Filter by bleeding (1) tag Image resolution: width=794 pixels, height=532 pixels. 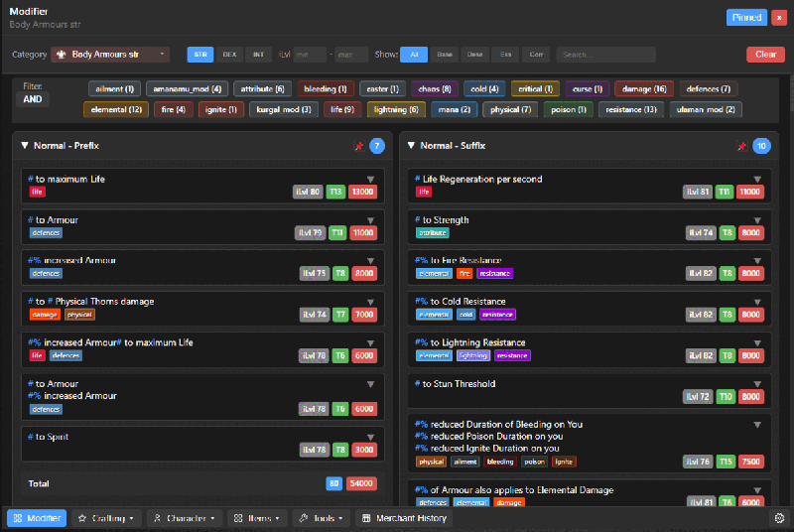coord(326,89)
